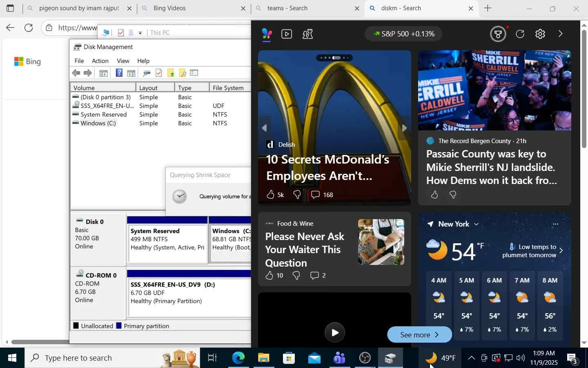This screenshot has width=588, height=368.
Task: Open the Passaic County news headline
Action: click(x=492, y=167)
